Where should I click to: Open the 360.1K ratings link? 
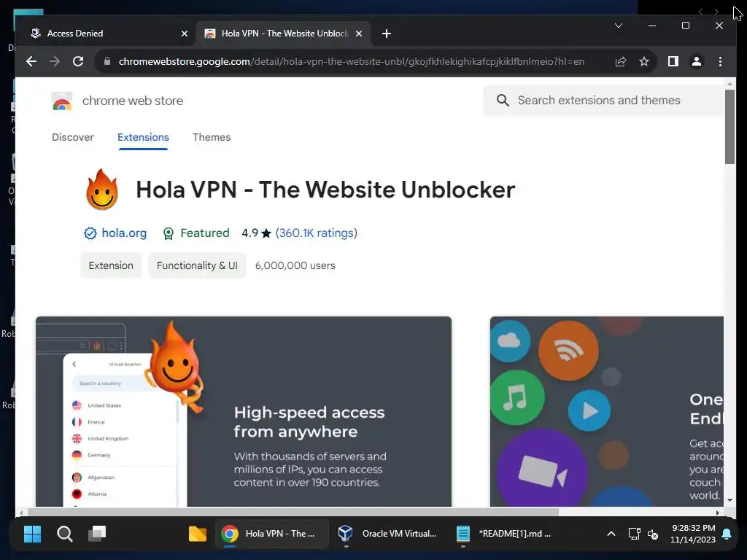pyautogui.click(x=317, y=233)
